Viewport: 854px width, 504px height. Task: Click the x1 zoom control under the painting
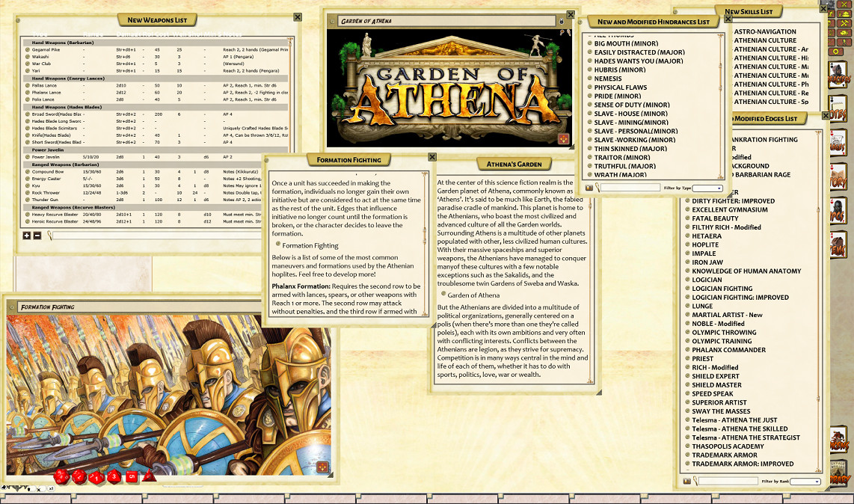click(x=51, y=488)
